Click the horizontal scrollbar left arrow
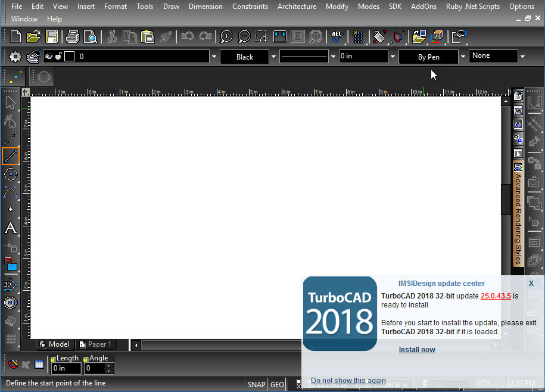Screen dimensions: 545x392 coord(136,345)
